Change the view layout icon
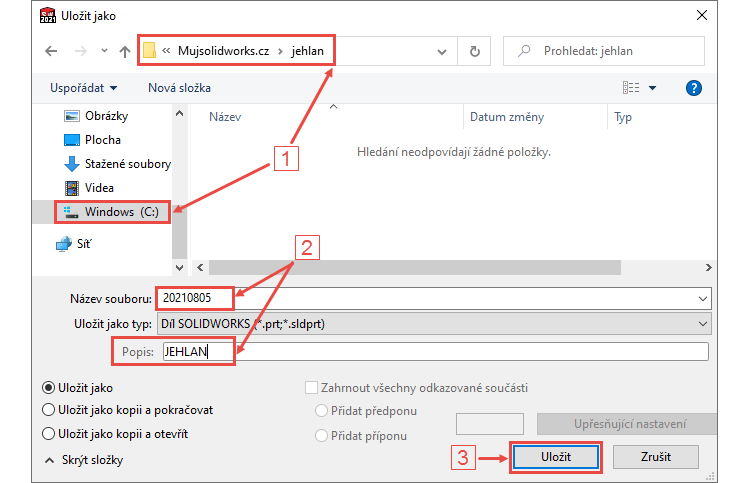 click(x=631, y=88)
